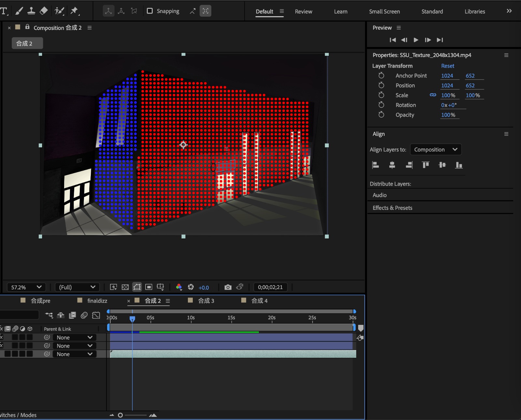This screenshot has height=420, width=521.
Task: Toggle the Scale constrain proportions link
Action: click(x=433, y=95)
